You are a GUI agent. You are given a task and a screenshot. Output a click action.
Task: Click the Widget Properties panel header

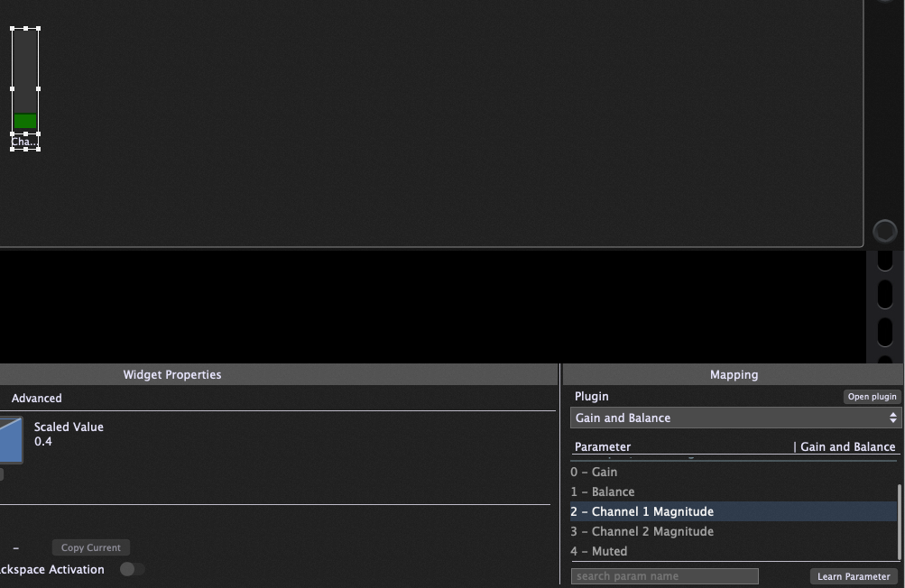point(172,374)
